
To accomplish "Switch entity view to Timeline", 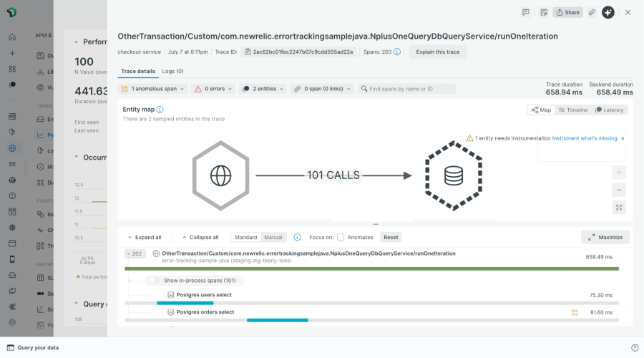I will coord(573,110).
